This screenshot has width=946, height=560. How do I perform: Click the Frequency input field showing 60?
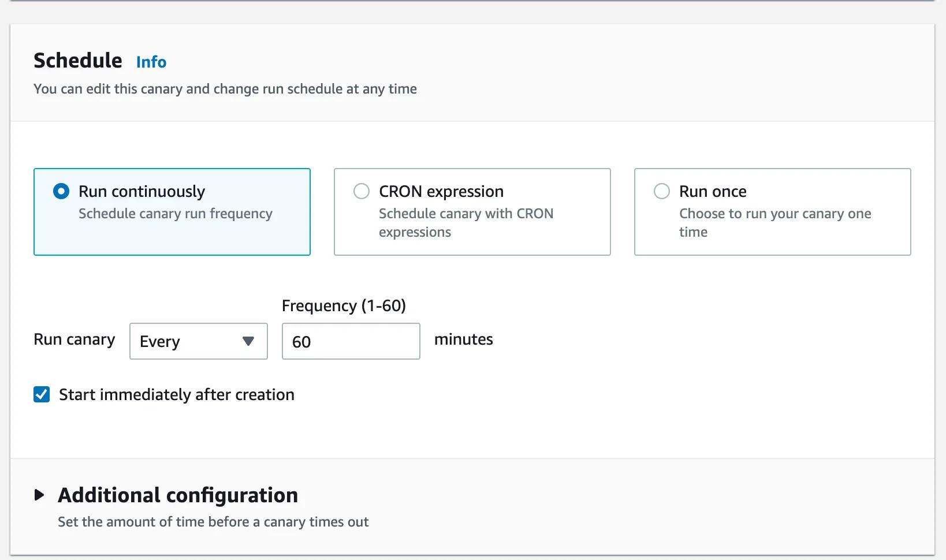click(350, 341)
